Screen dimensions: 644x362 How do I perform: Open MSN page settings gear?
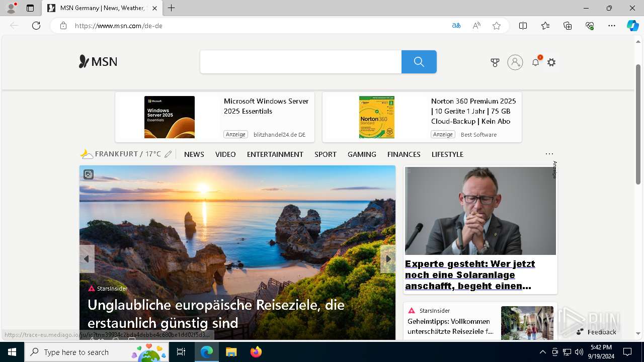point(551,62)
